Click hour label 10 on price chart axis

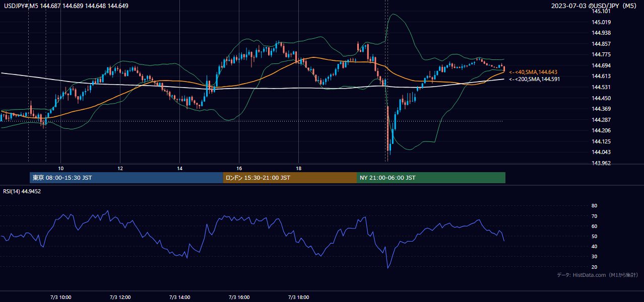pyautogui.click(x=60, y=168)
